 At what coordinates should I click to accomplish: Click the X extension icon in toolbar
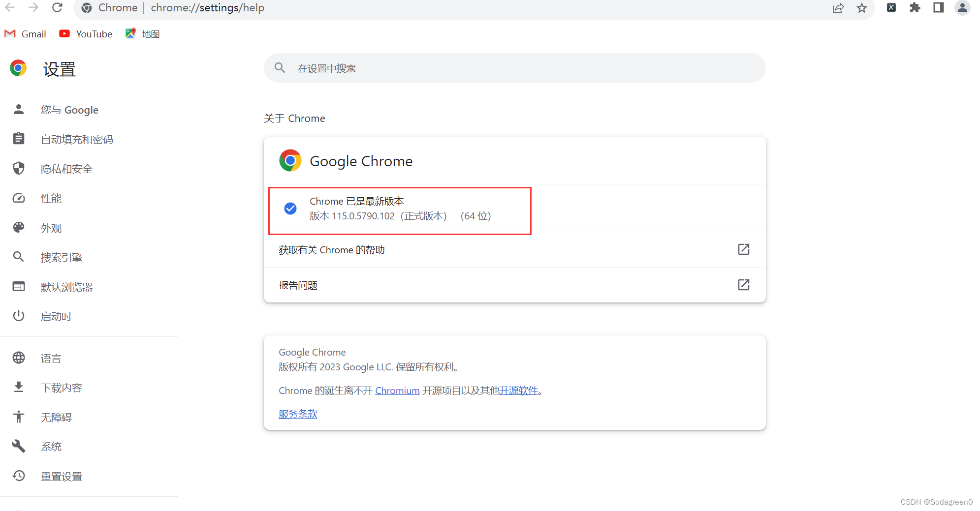click(x=891, y=7)
